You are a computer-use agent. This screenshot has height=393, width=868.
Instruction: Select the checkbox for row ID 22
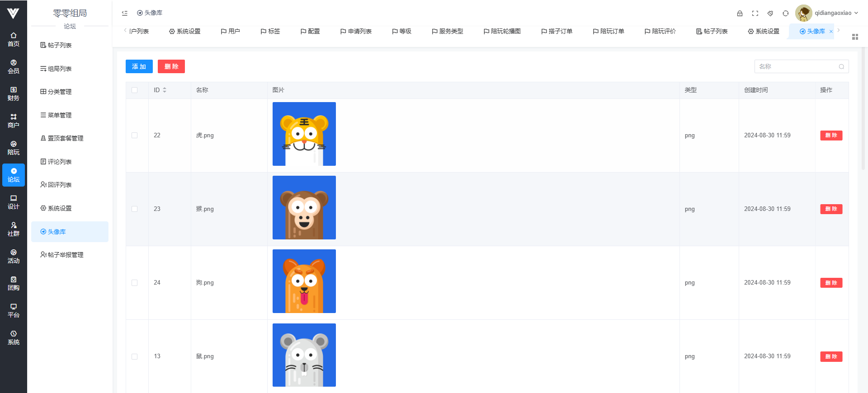[x=135, y=136]
